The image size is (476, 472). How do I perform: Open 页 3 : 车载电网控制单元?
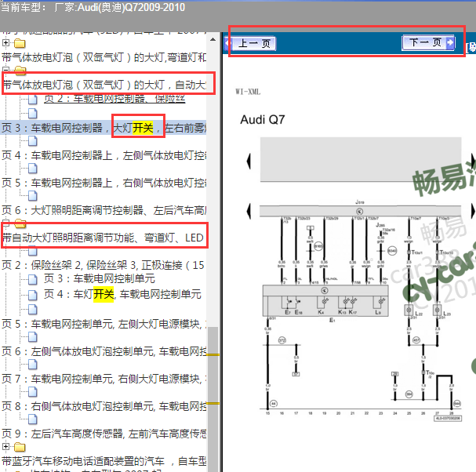100,278
